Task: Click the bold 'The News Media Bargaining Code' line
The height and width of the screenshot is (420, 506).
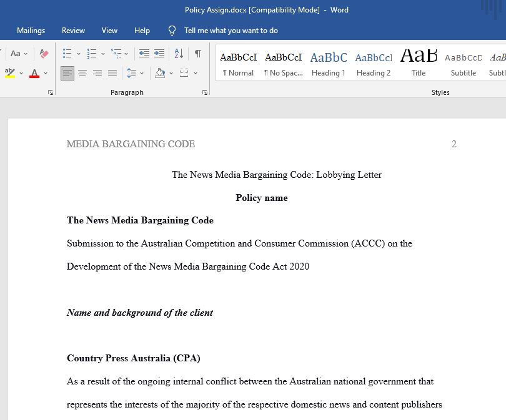Action: tap(140, 220)
